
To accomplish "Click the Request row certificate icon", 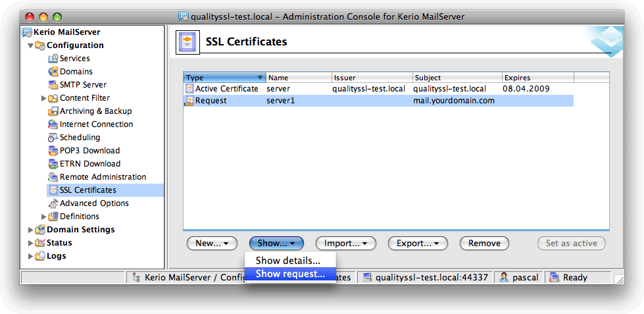I will tap(189, 101).
